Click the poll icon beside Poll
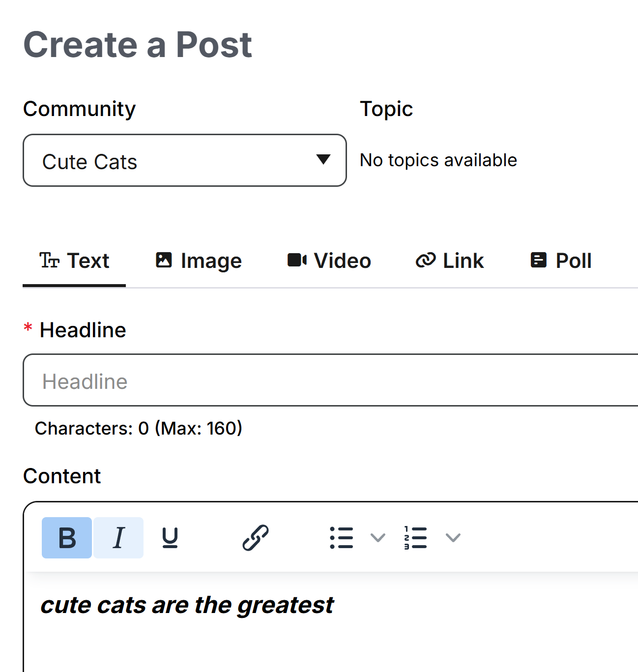 (x=539, y=260)
